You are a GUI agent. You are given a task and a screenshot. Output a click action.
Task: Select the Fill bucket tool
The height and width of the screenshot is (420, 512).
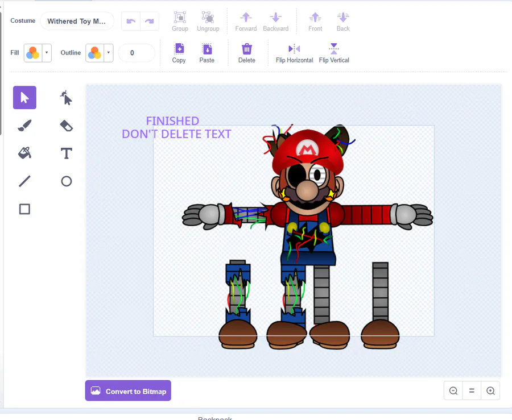[24, 153]
